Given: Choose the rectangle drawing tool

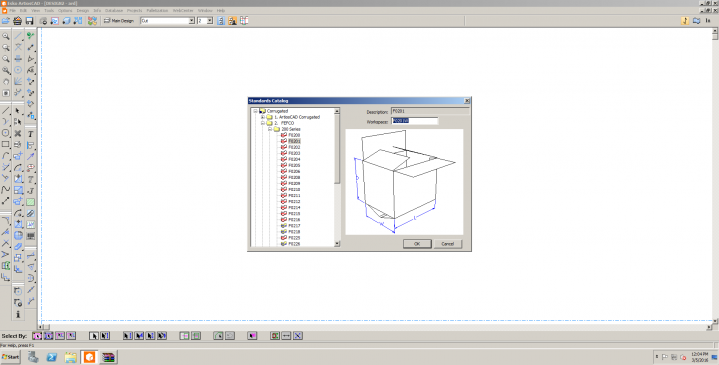Looking at the screenshot, I should click(6, 144).
